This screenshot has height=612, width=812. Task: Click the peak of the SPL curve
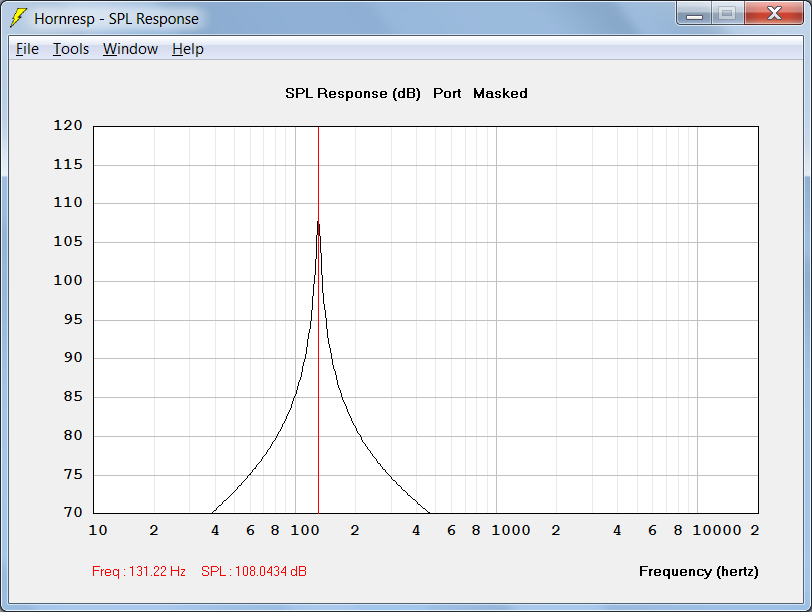318,223
